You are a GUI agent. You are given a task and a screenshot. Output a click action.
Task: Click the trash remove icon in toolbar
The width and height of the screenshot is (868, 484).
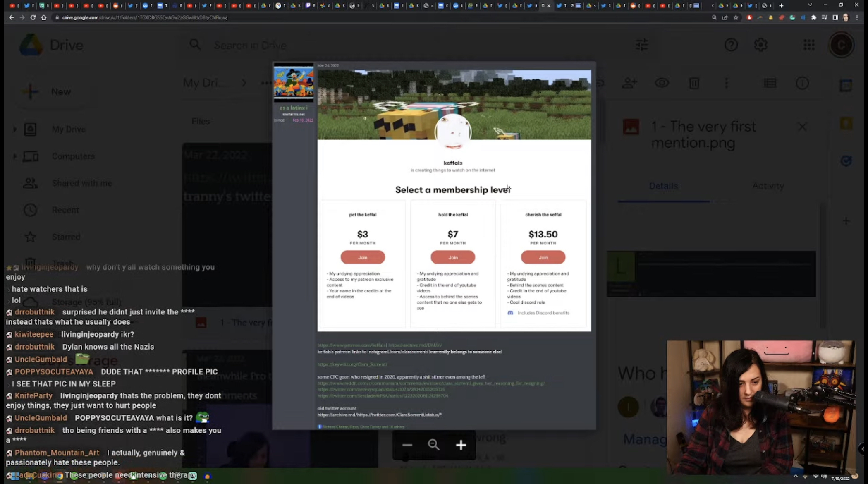click(x=694, y=83)
